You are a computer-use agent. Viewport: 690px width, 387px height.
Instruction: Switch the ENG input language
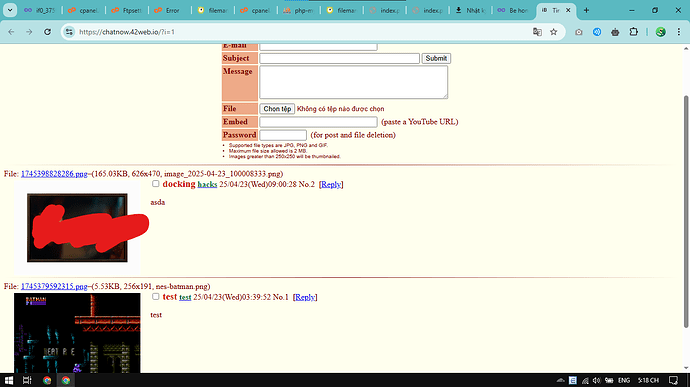624,380
